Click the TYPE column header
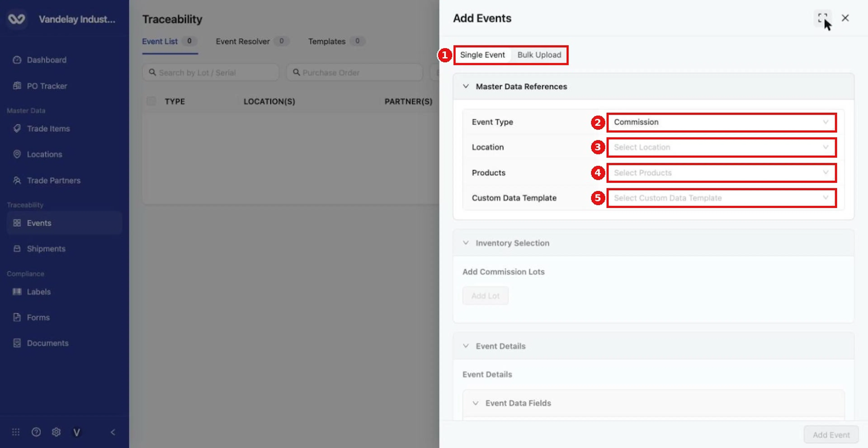 tap(175, 102)
